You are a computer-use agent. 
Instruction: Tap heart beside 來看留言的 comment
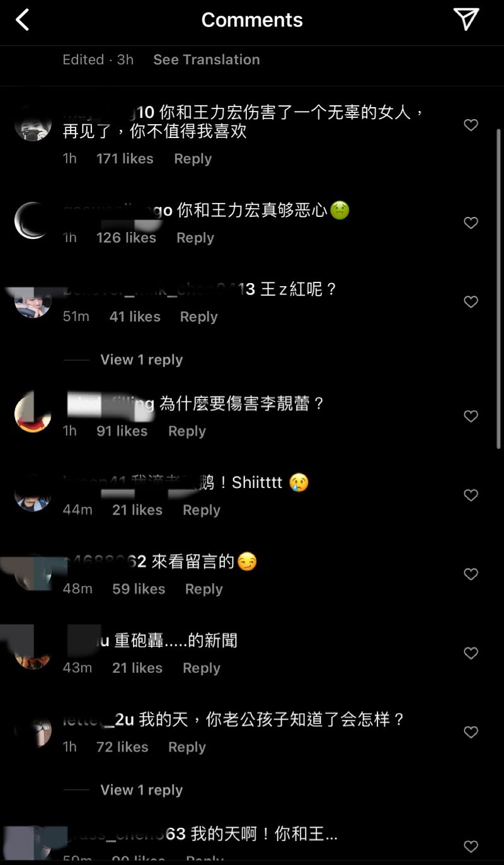[471, 574]
